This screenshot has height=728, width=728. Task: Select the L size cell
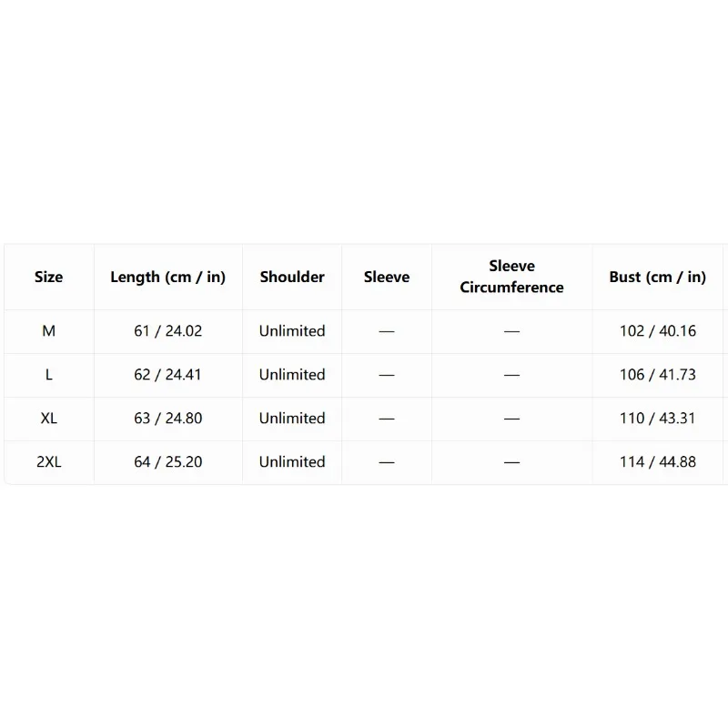(49, 375)
